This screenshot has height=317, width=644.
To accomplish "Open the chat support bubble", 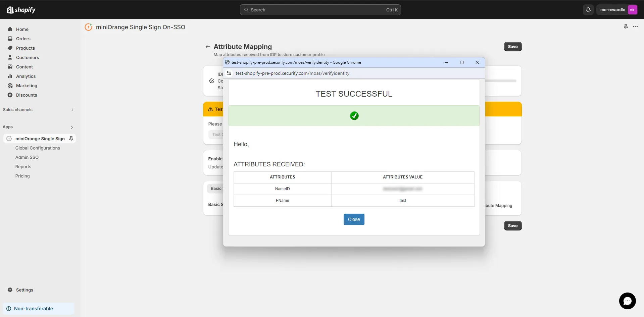I will click(x=627, y=301).
